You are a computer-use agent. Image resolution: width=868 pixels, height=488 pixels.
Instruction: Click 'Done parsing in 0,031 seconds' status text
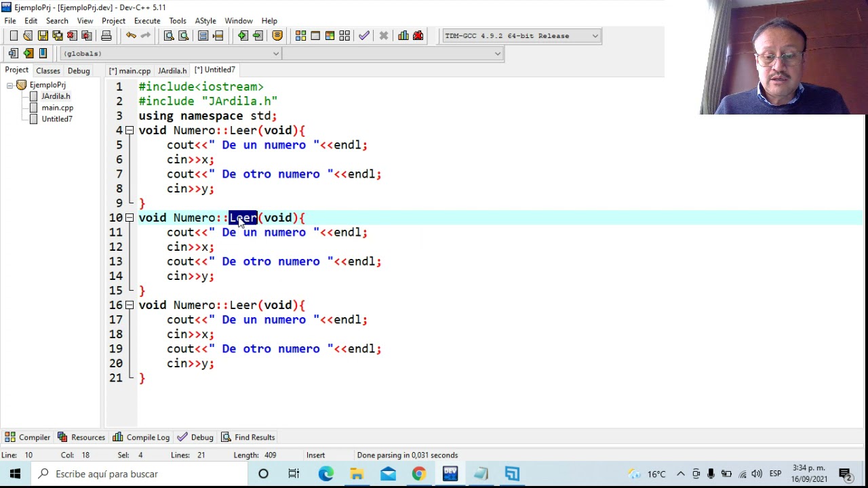coord(408,455)
